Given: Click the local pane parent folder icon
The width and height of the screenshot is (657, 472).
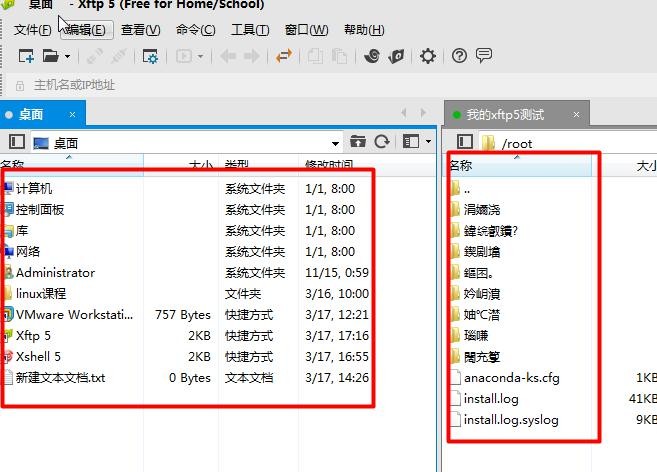Looking at the screenshot, I should point(357,142).
